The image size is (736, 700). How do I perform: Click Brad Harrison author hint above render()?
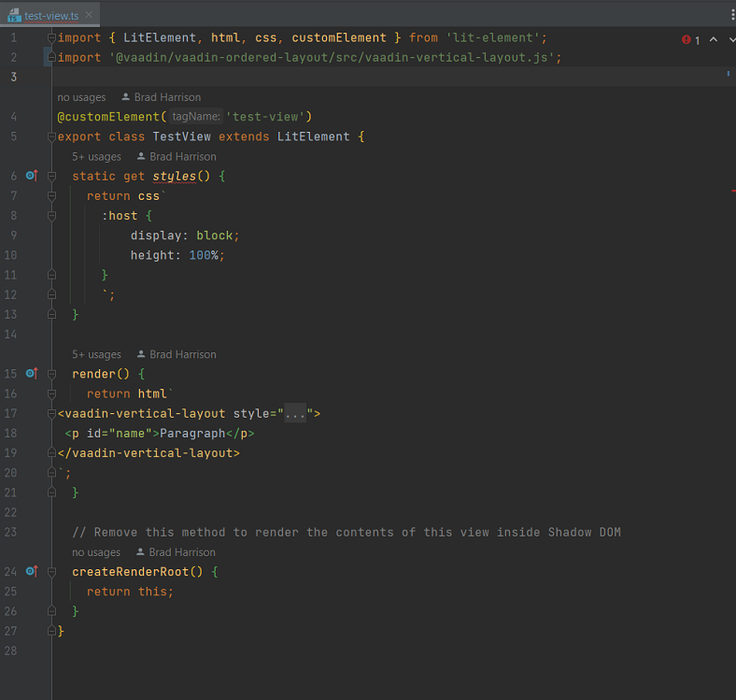pos(182,354)
